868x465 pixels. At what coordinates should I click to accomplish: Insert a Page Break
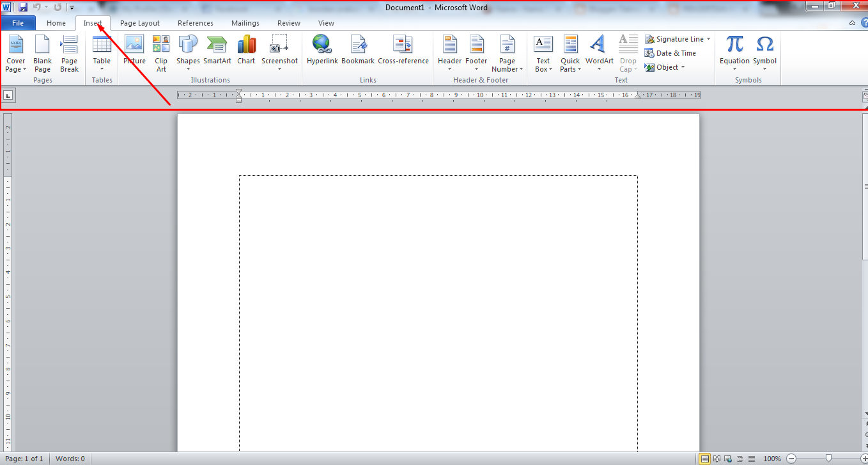pos(69,53)
